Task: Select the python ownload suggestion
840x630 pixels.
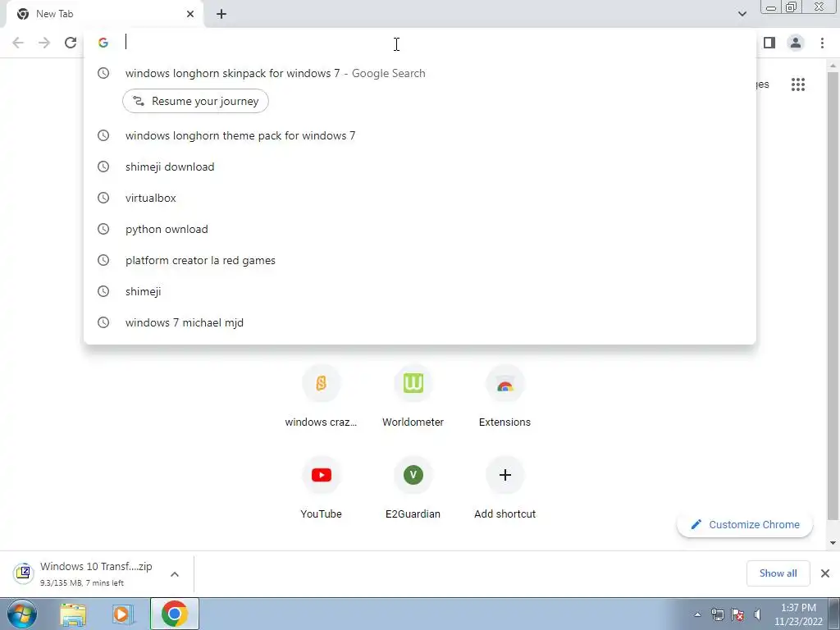Action: [420, 229]
